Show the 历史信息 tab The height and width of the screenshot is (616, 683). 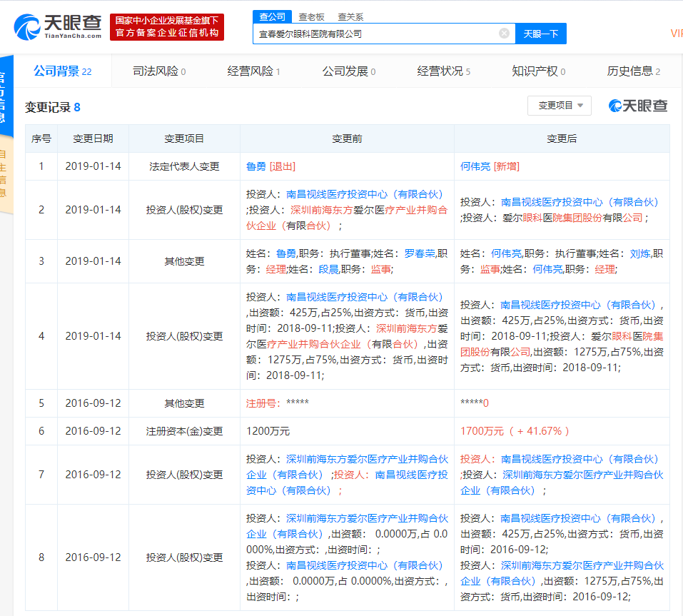pyautogui.click(x=633, y=71)
